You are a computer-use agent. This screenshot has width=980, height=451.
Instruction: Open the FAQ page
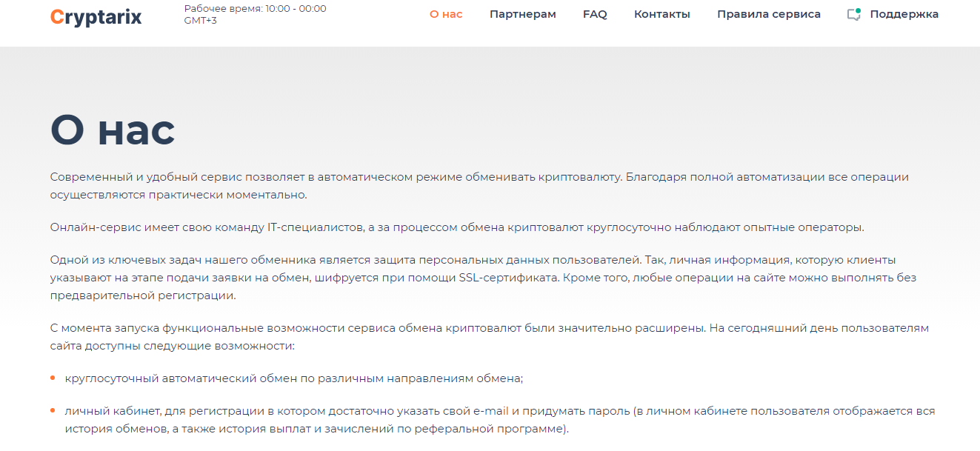pos(595,14)
